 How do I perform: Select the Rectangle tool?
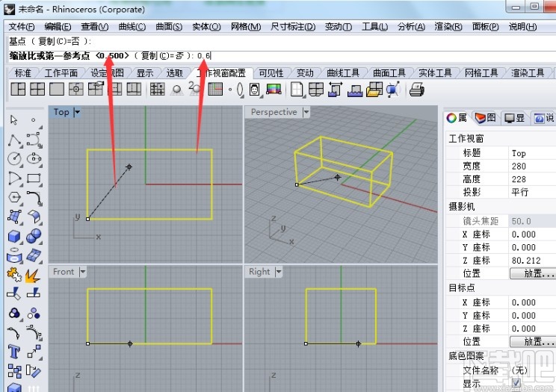pos(34,178)
